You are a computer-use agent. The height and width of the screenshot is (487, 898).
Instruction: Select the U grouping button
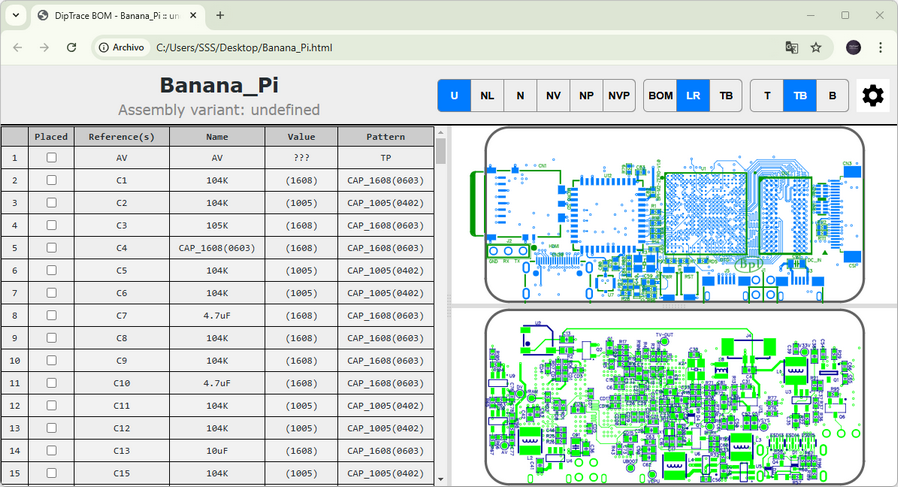pyautogui.click(x=454, y=96)
